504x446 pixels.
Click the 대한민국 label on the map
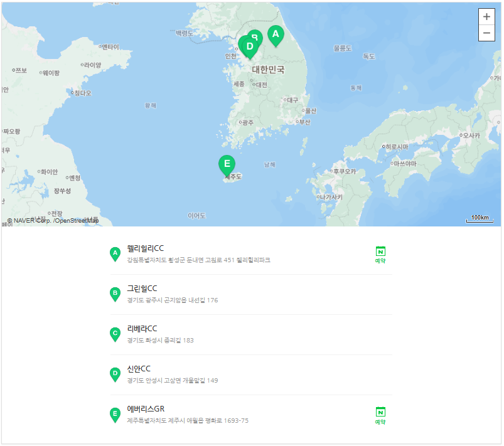(x=268, y=70)
